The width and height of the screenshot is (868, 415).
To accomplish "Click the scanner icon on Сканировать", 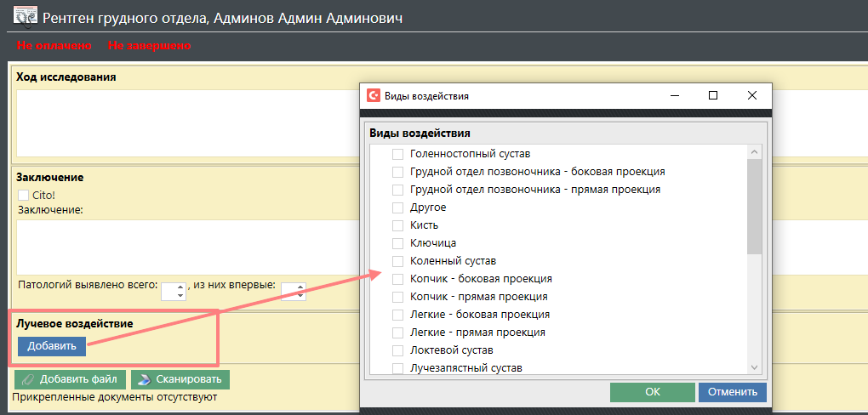I will pyautogui.click(x=144, y=379).
